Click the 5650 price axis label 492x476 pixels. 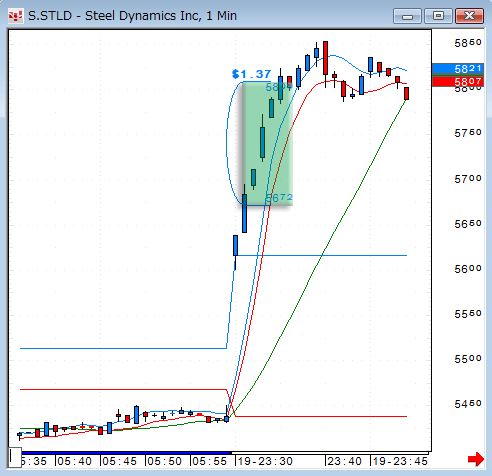click(x=468, y=224)
